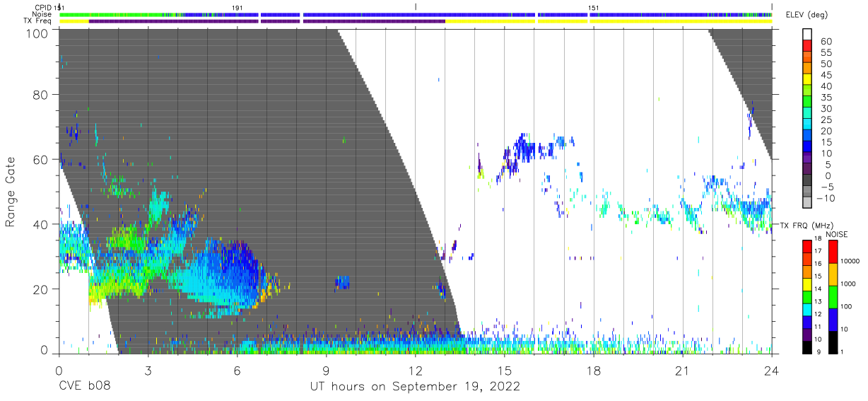Click the red 55–60 degree elevation swatch
The height and width of the screenshot is (401, 868).
click(x=807, y=47)
